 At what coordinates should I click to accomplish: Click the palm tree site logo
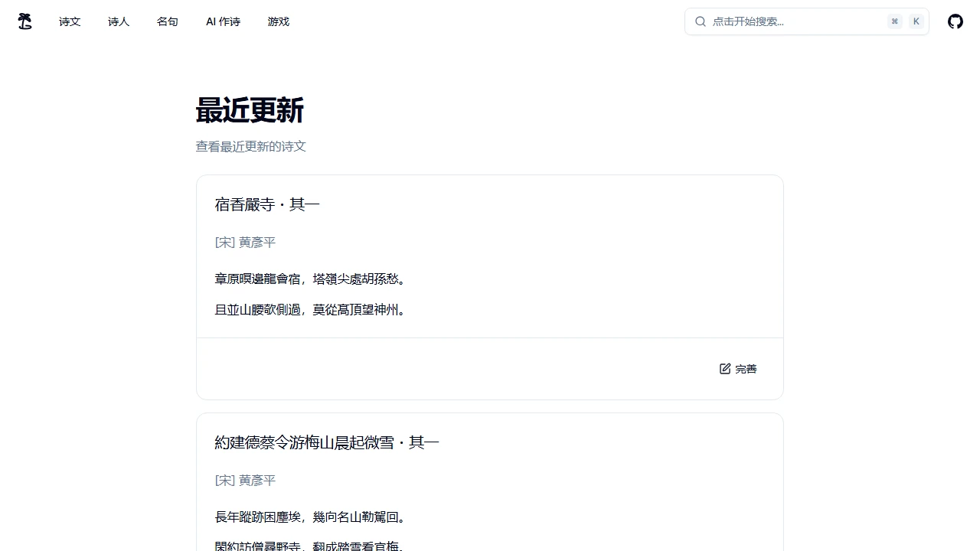tap(25, 21)
